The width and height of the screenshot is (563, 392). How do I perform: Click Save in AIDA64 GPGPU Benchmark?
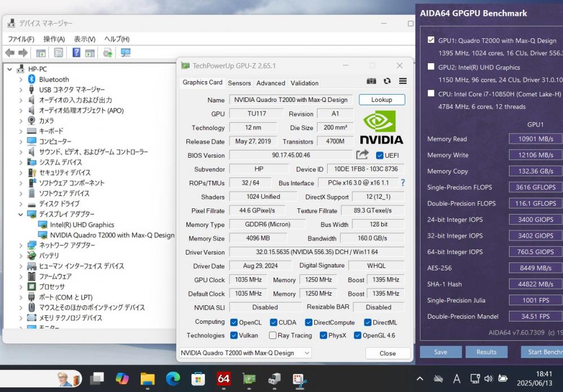[441, 352]
